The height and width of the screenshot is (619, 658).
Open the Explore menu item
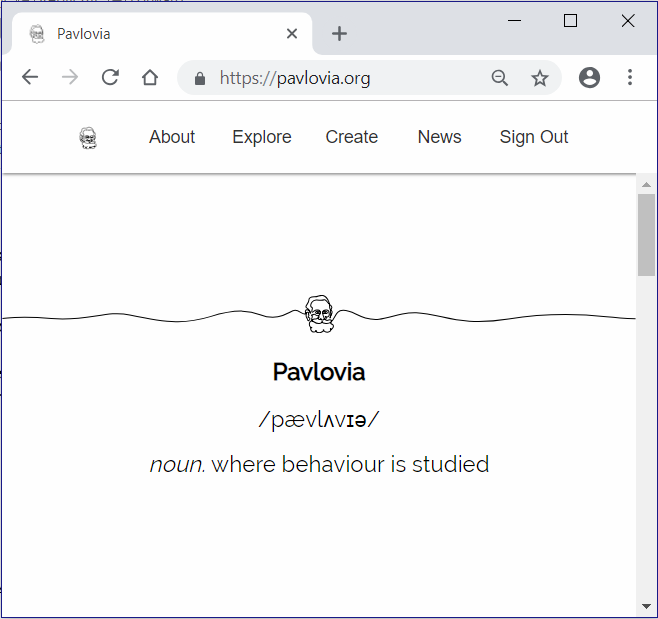262,137
